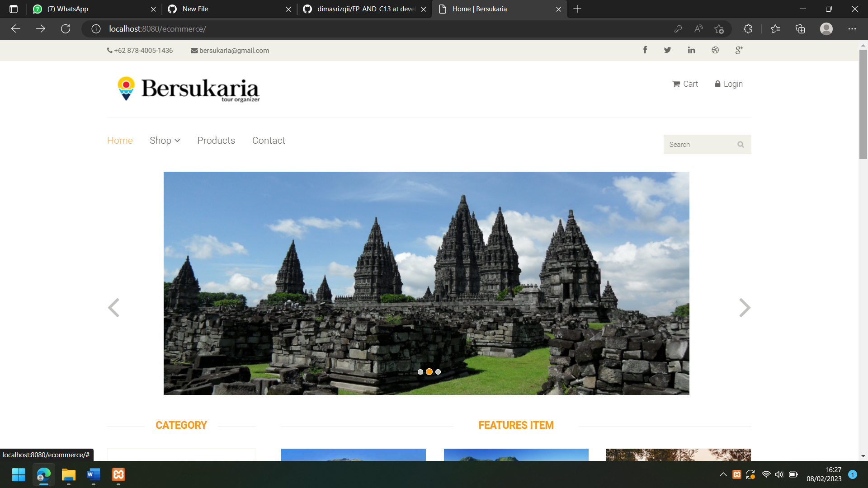
Task: Visit the LinkedIn page icon
Action: 691,50
